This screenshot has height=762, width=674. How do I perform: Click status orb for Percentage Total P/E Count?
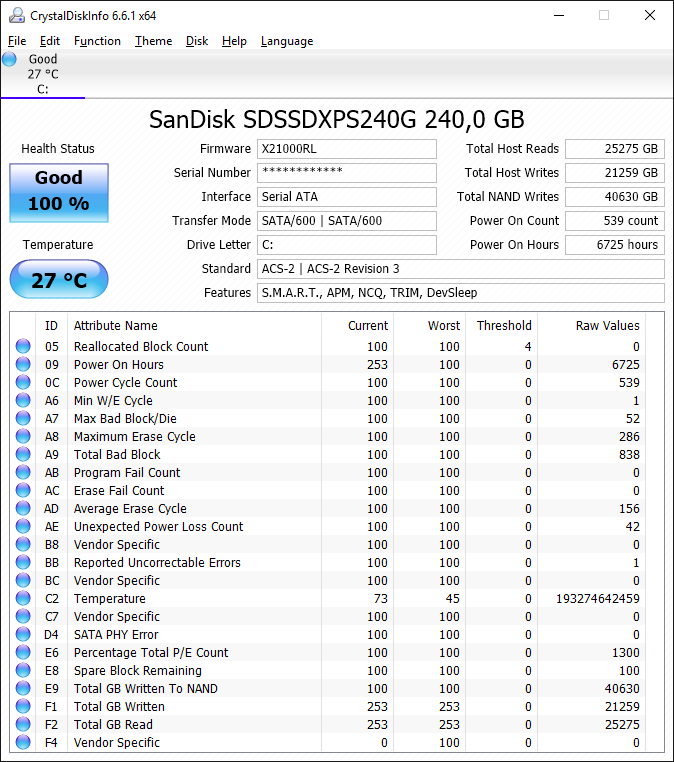click(x=23, y=652)
